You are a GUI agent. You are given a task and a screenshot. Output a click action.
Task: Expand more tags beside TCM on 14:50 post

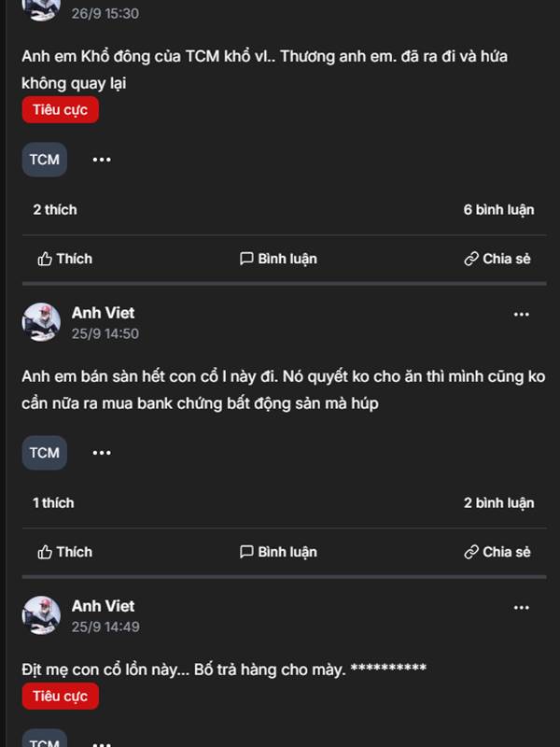tap(102, 453)
